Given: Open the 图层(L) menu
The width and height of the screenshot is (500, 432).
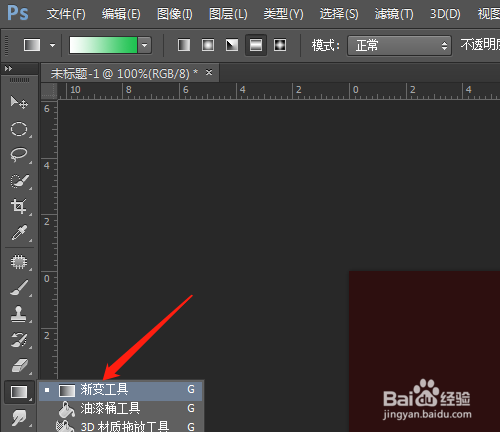Looking at the screenshot, I should [x=228, y=14].
